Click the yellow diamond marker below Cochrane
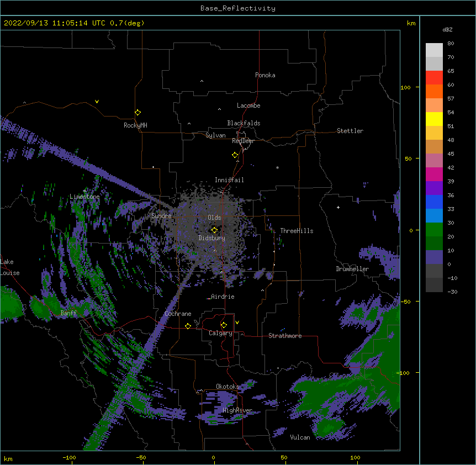The height and width of the screenshot is (465, 476). click(188, 326)
